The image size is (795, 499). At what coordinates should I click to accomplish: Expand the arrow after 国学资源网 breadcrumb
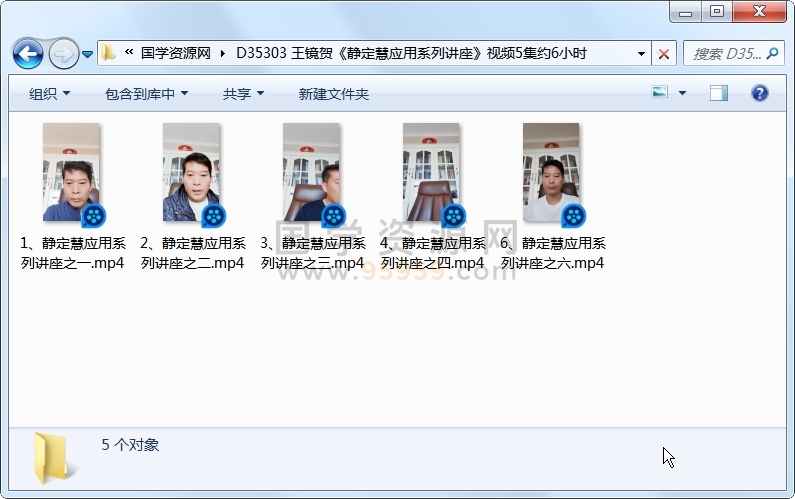click(x=223, y=53)
